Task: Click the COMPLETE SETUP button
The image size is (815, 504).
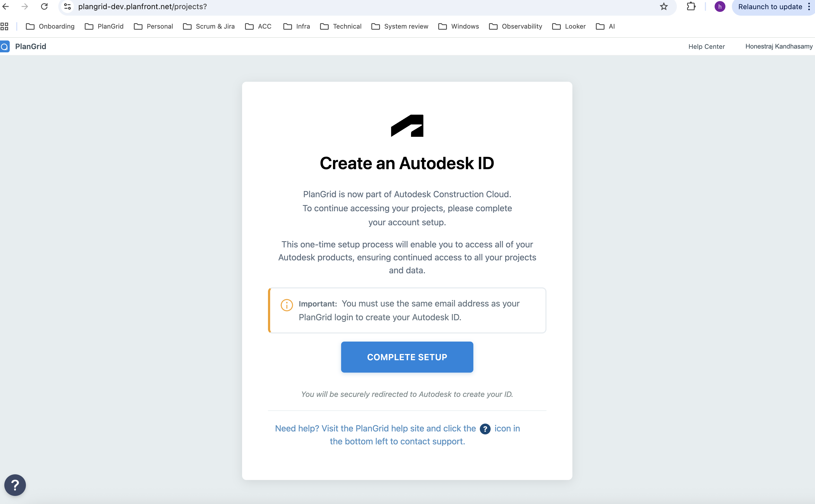Action: click(x=407, y=357)
